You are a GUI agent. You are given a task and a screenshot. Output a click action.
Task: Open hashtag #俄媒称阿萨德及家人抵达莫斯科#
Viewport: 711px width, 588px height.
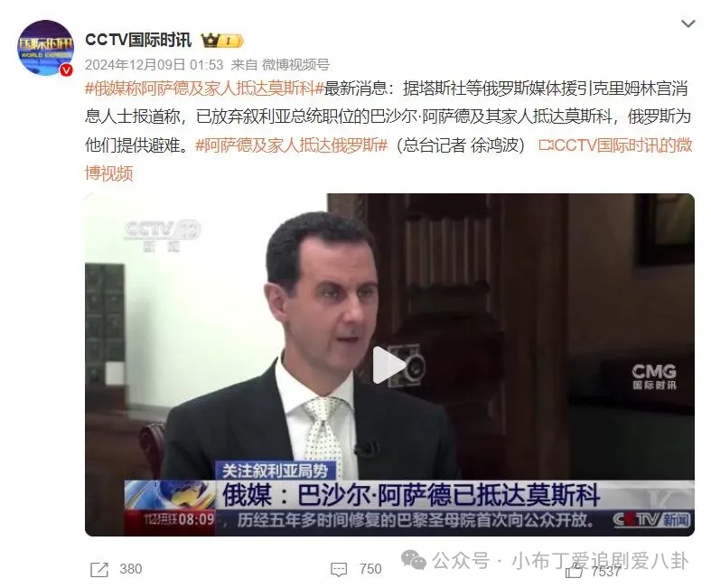point(204,89)
